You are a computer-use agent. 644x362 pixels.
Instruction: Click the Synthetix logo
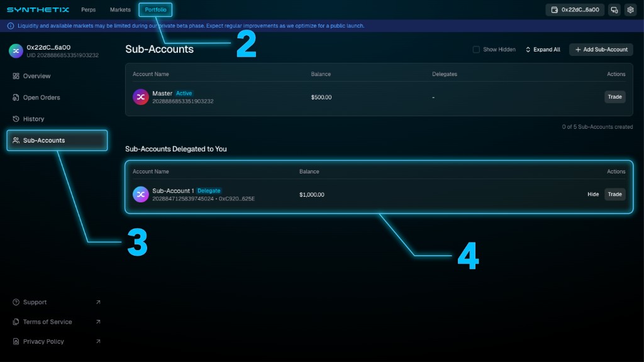[38, 9]
